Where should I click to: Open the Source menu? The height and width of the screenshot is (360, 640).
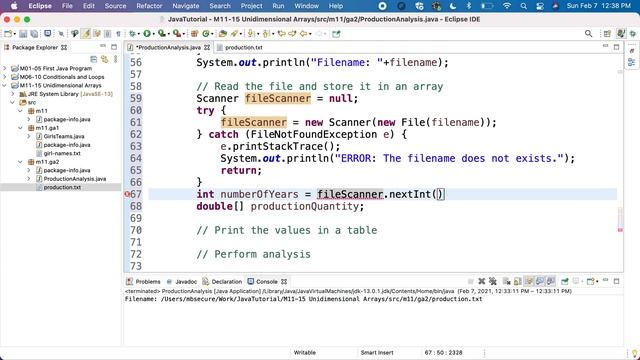pyautogui.click(x=115, y=6)
